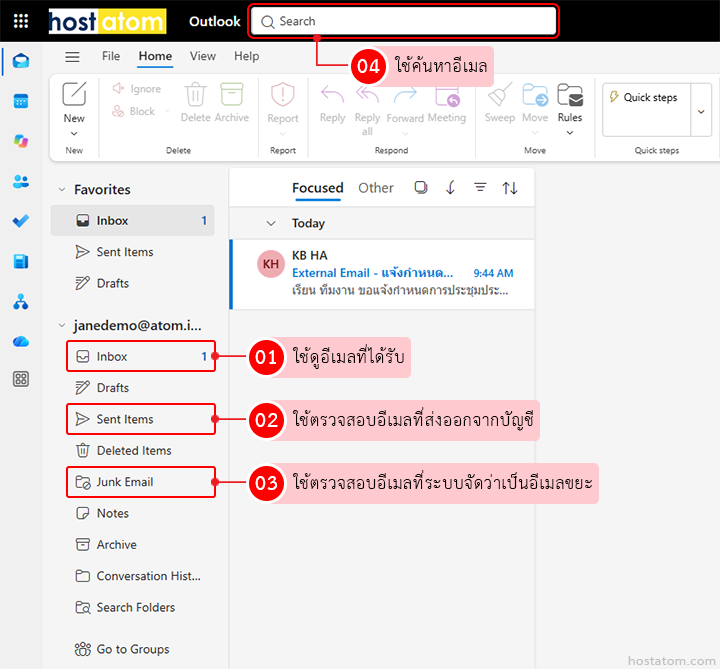Click Archive in the ribbon
The width and height of the screenshot is (720, 669).
pyautogui.click(x=231, y=102)
